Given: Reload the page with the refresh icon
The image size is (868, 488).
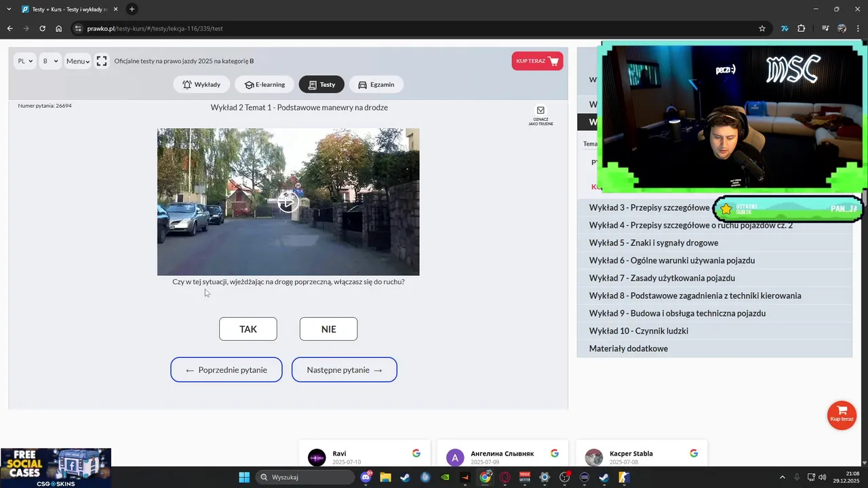Looking at the screenshot, I should [42, 28].
